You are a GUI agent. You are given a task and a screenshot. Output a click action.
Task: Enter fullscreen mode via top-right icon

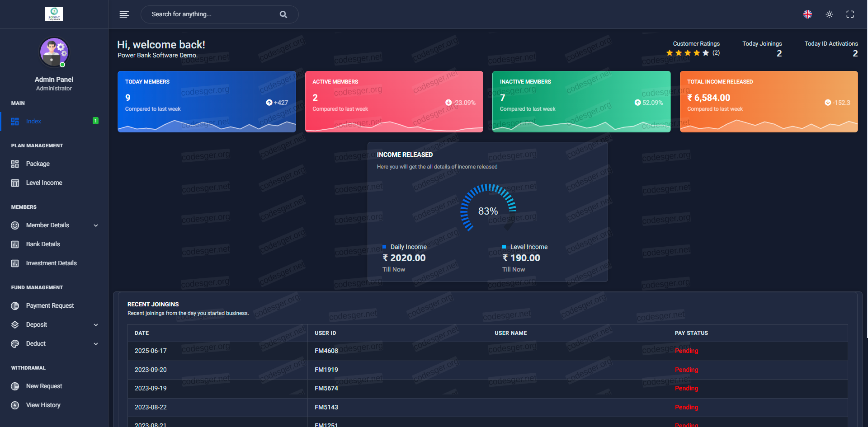[850, 14]
